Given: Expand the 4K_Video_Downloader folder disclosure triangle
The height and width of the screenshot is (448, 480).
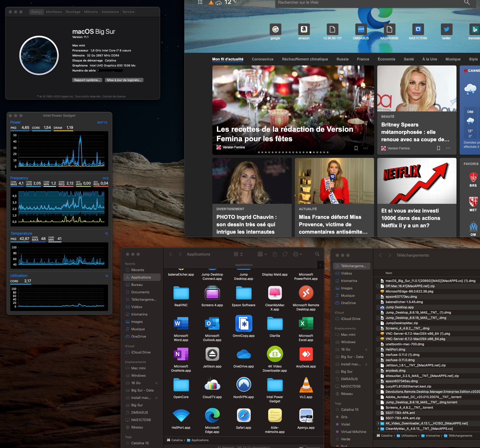Looking at the screenshot, I should (x=378, y=423).
